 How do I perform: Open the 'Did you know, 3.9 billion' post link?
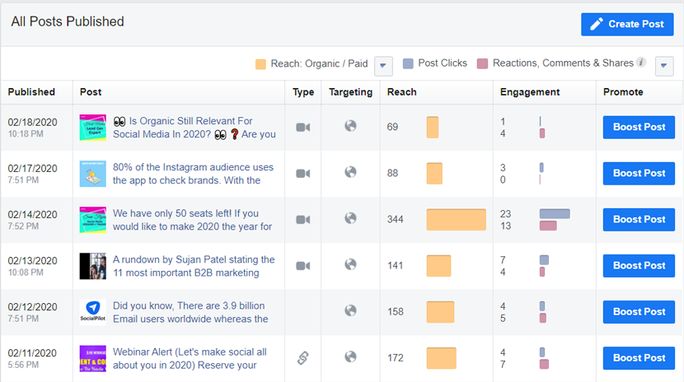click(191, 312)
